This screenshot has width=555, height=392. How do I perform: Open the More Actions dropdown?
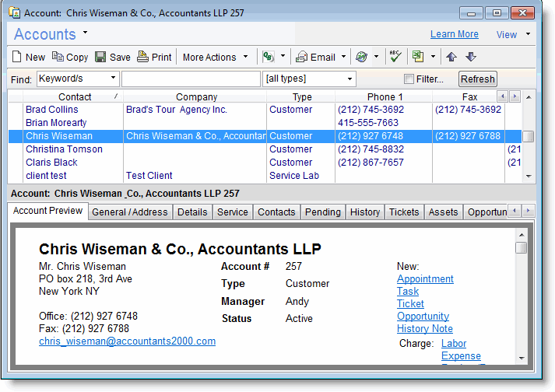pyautogui.click(x=215, y=57)
